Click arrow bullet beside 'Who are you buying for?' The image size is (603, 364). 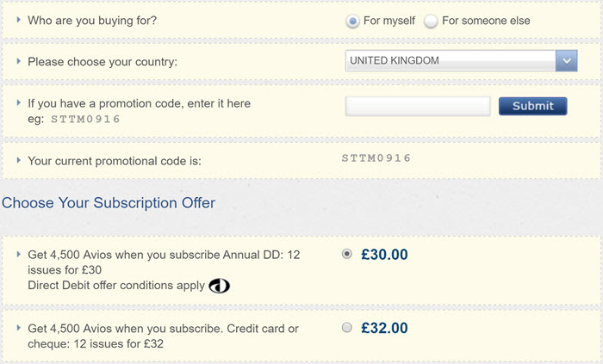(18, 20)
